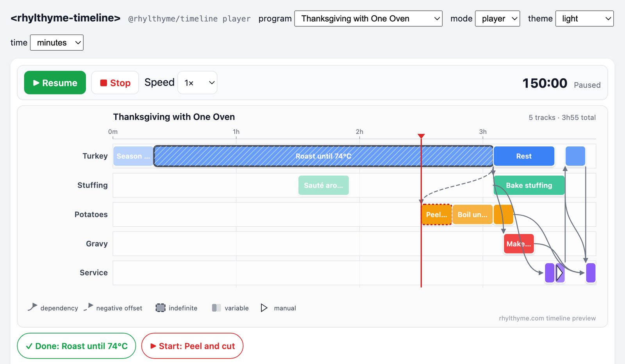Image resolution: width=625 pixels, height=364 pixels.
Task: Select the Boil until tender block
Action: tap(472, 215)
